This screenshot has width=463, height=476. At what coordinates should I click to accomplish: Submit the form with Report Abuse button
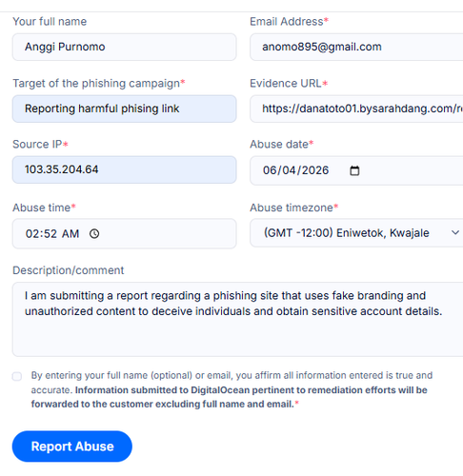[x=72, y=446]
